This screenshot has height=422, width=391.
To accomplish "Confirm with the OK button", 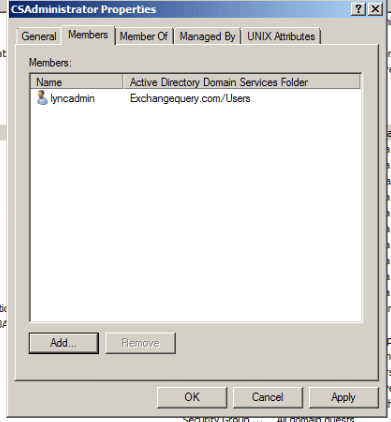I will pyautogui.click(x=192, y=397).
